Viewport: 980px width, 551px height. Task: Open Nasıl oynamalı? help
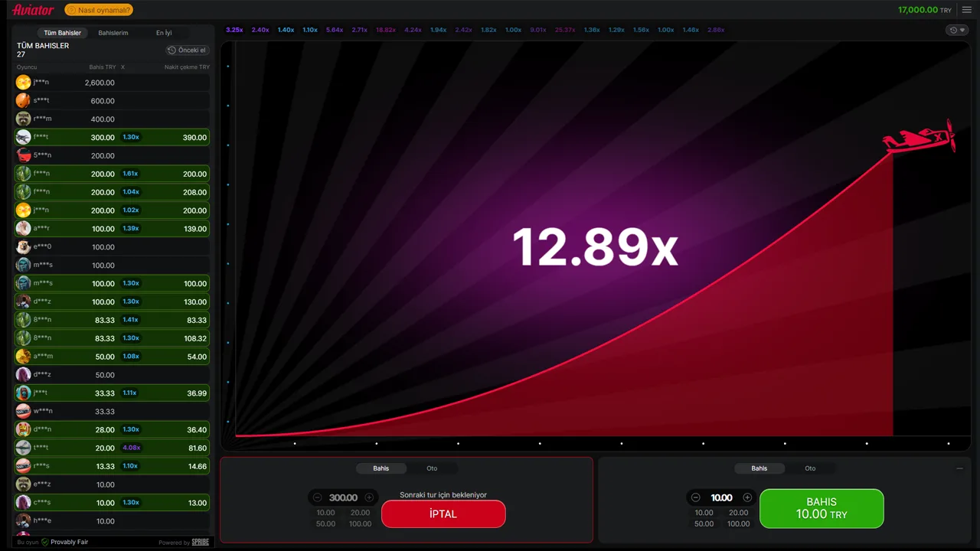point(99,10)
